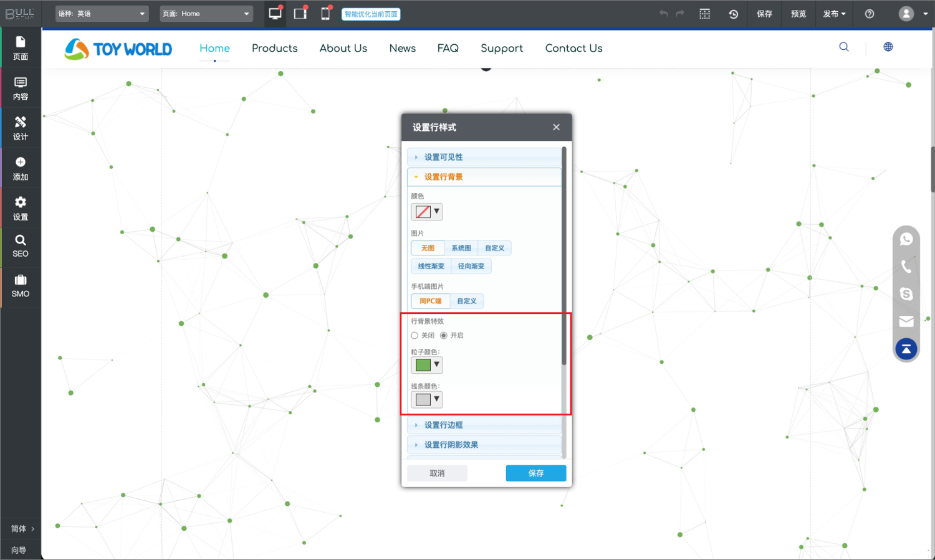Select 关闭 radio for row background effect
935x560 pixels.
415,336
